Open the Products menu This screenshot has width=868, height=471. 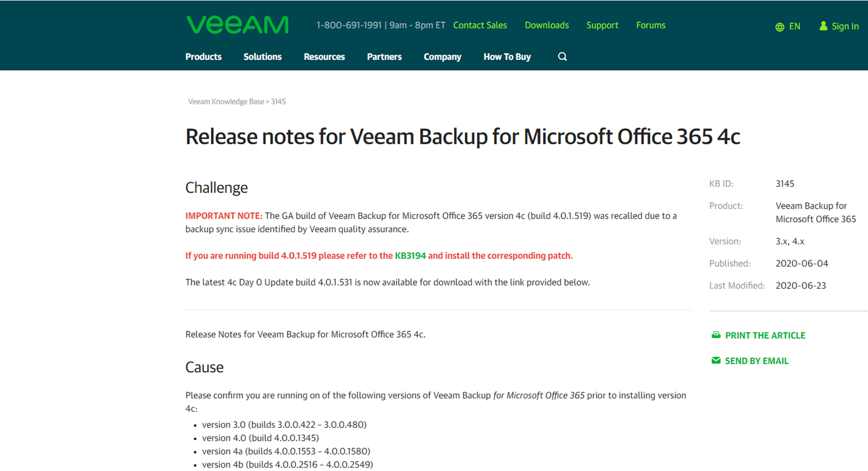pos(203,56)
